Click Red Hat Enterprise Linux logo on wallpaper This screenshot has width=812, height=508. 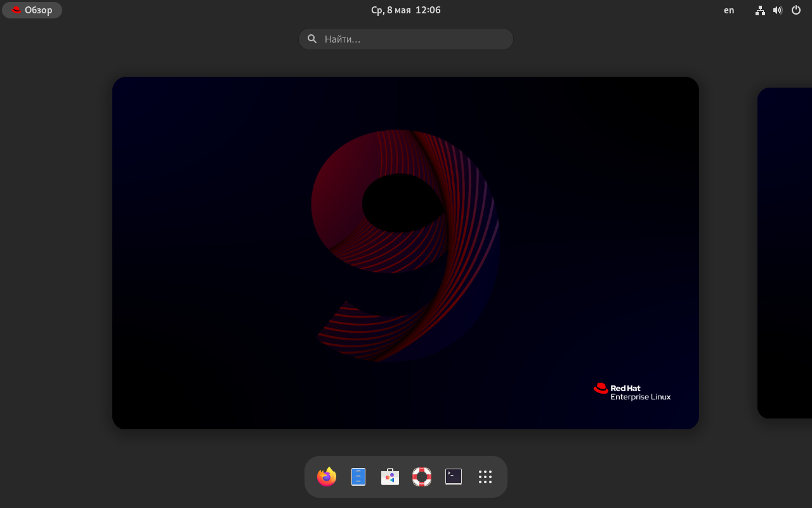click(632, 392)
